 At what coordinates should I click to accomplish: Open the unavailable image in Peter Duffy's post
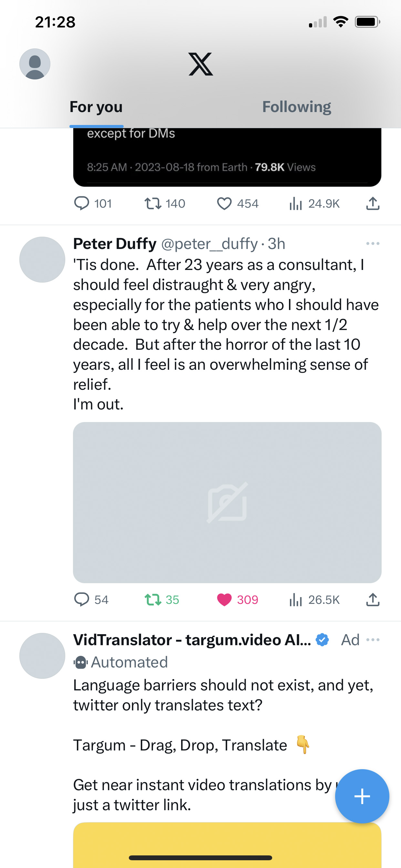pos(227,502)
